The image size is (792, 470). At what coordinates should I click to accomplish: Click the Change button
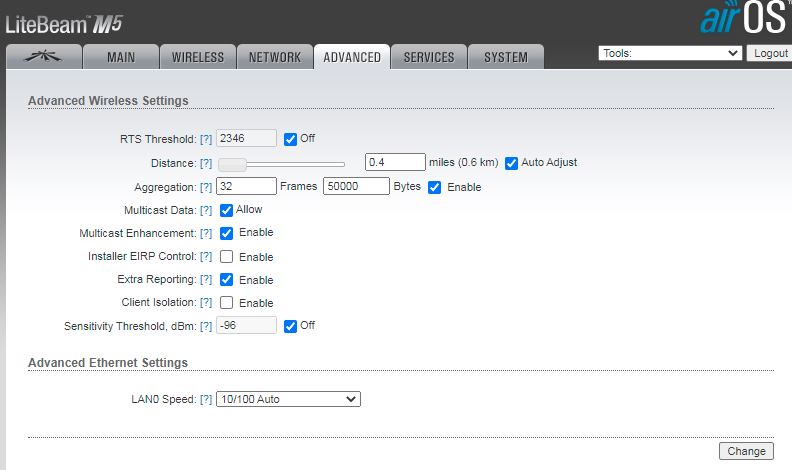(x=746, y=451)
